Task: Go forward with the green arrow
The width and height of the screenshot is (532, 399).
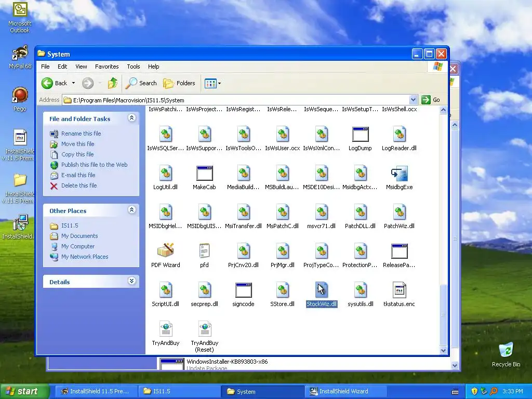Action: (88, 83)
